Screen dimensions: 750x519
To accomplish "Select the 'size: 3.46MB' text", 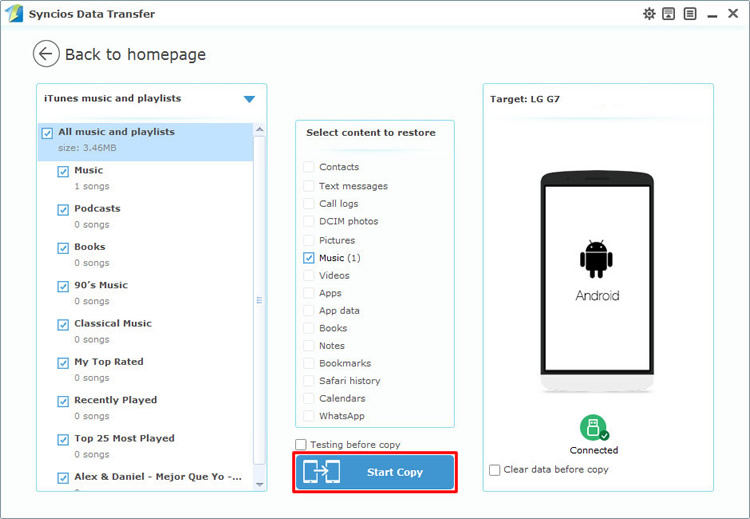I will coord(87,148).
